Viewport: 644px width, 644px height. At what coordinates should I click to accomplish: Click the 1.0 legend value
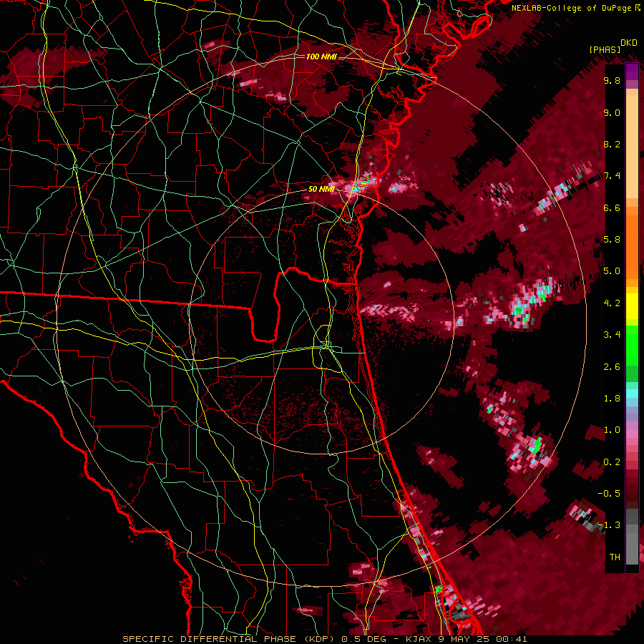coord(612,430)
